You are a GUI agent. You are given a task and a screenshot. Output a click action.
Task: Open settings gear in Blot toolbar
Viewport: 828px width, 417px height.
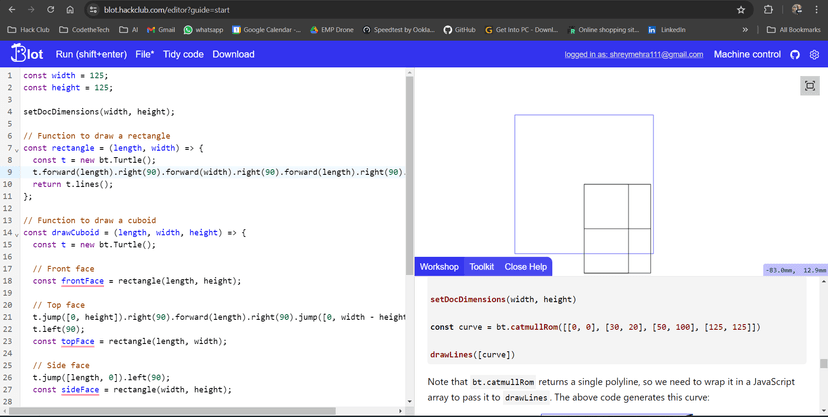pos(814,55)
